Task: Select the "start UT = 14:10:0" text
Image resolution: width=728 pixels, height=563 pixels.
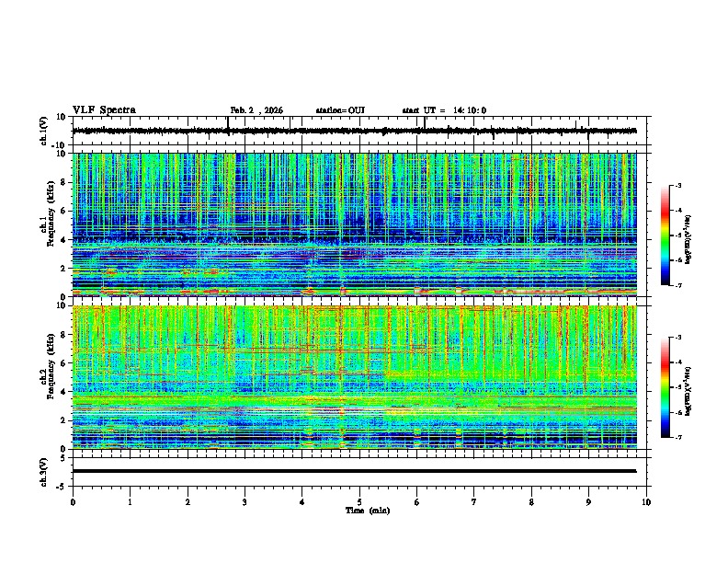Action: coord(444,110)
